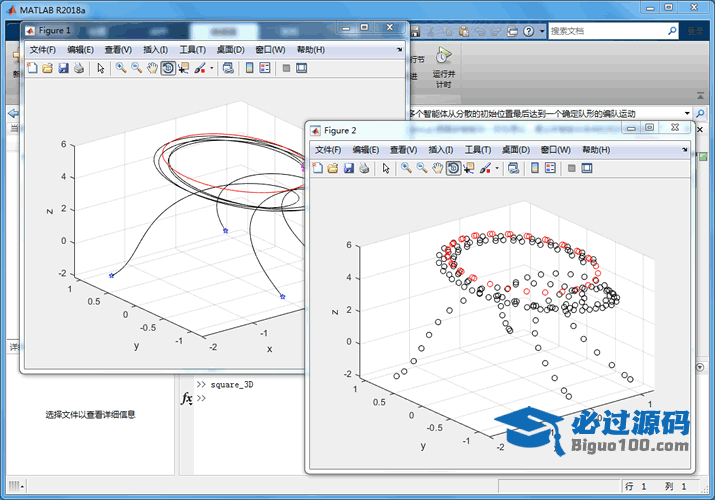Open Brush color dropdown arrow in Figure 1

[212, 68]
